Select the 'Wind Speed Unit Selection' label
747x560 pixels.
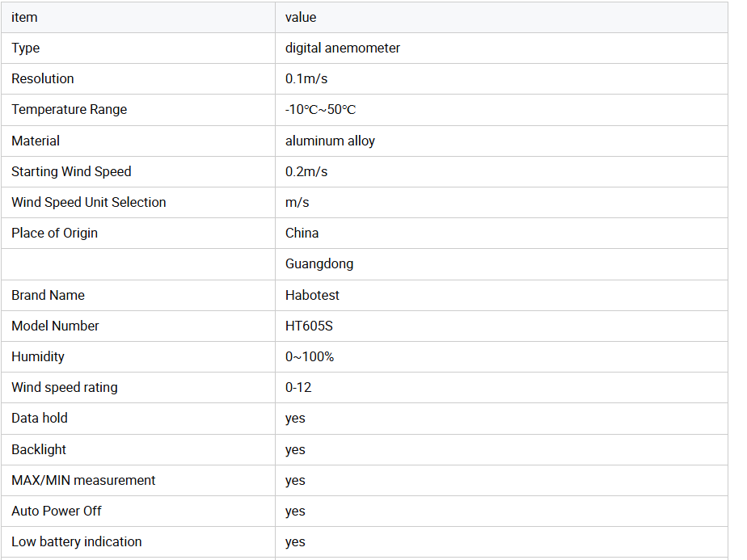click(x=89, y=202)
